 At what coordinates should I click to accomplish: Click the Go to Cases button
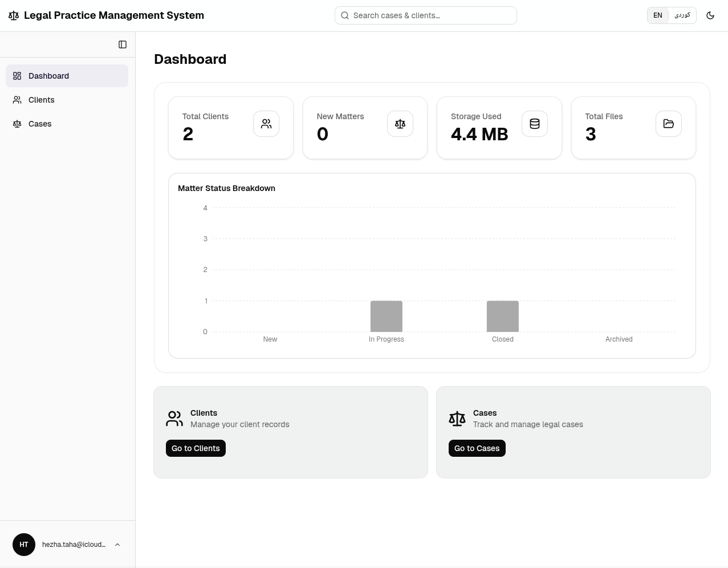[477, 448]
